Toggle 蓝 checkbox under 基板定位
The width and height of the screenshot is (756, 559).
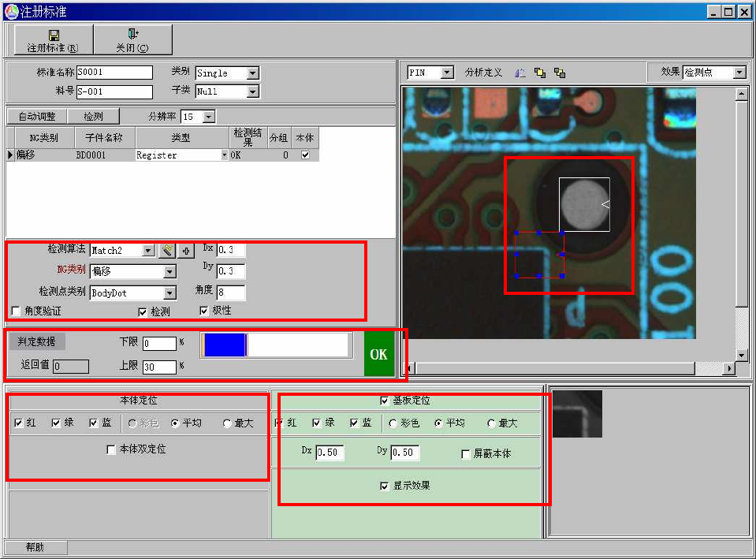coord(355,423)
